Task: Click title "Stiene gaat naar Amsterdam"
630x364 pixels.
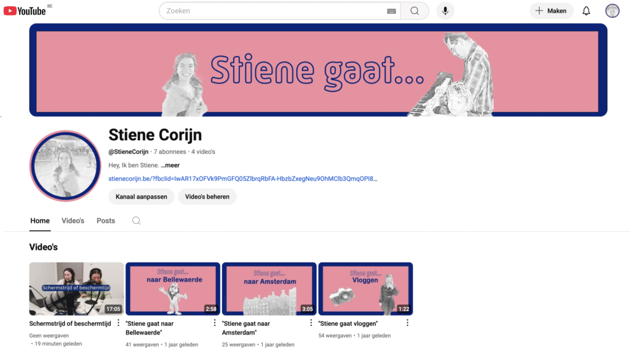Action: [246, 328]
